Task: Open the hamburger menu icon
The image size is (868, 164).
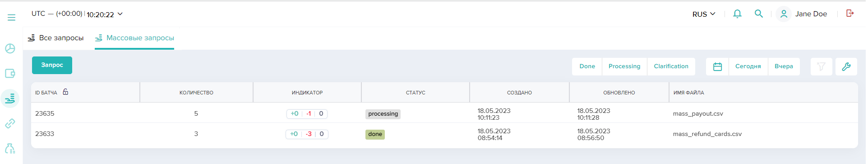Action: 11,17
